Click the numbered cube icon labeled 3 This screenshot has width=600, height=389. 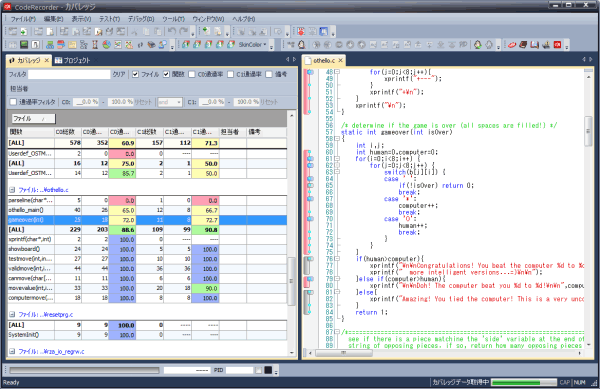click(x=209, y=45)
